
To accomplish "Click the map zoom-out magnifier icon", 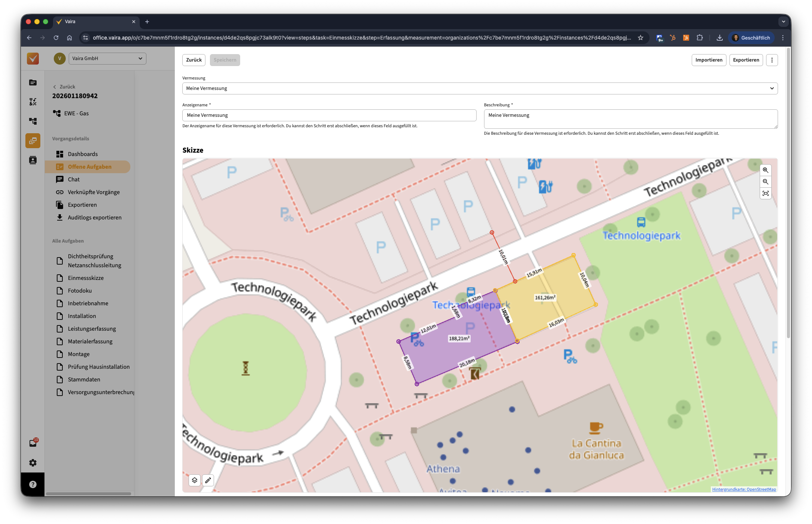I will [765, 182].
